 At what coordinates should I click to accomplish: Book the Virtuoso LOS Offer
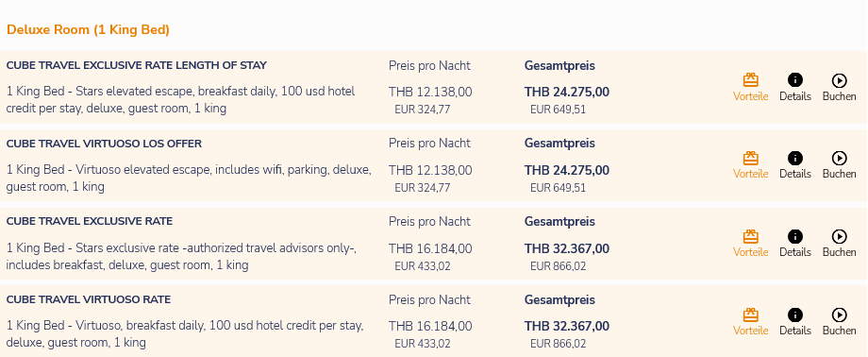tap(839, 165)
